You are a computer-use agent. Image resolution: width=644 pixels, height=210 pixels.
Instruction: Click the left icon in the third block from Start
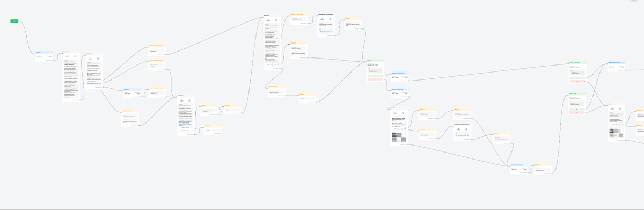[90, 59]
